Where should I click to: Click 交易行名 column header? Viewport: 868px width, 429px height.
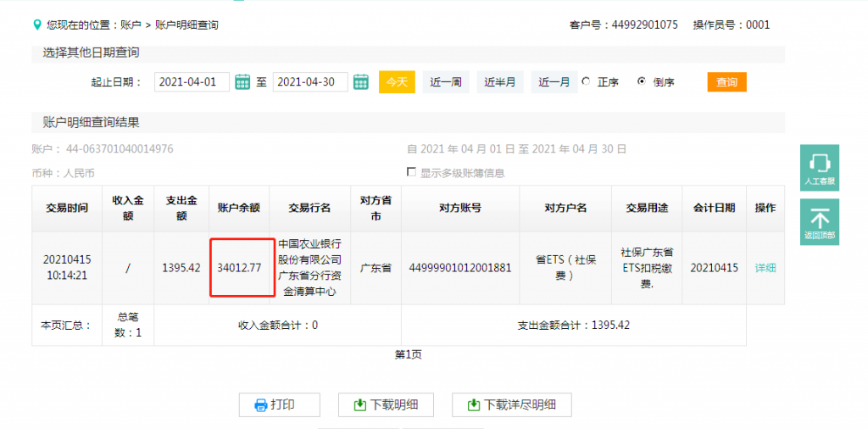point(310,208)
